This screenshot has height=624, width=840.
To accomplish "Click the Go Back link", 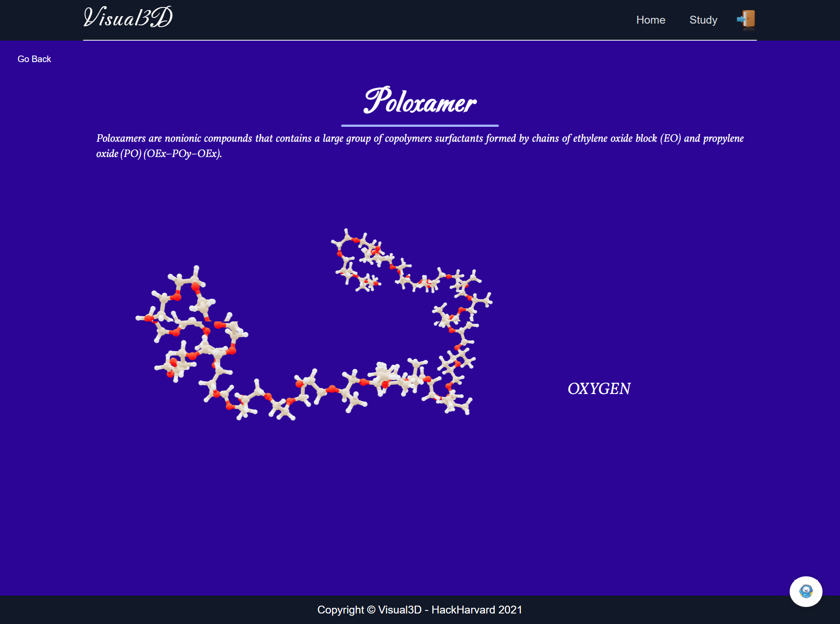I will pyautogui.click(x=34, y=59).
